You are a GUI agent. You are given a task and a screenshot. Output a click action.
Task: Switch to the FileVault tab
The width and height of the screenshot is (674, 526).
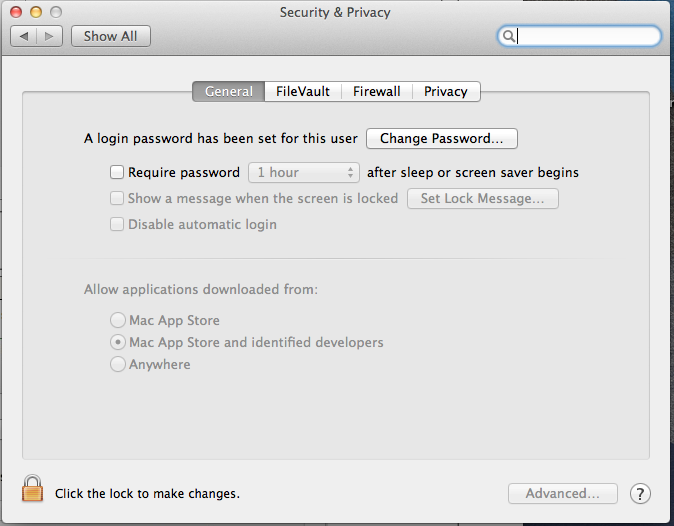coord(303,92)
